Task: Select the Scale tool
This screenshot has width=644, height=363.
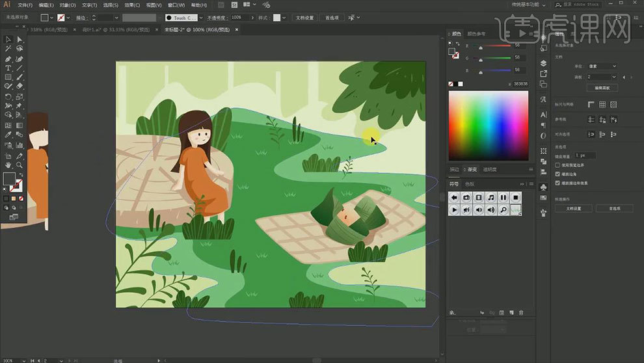Action: [x=20, y=97]
